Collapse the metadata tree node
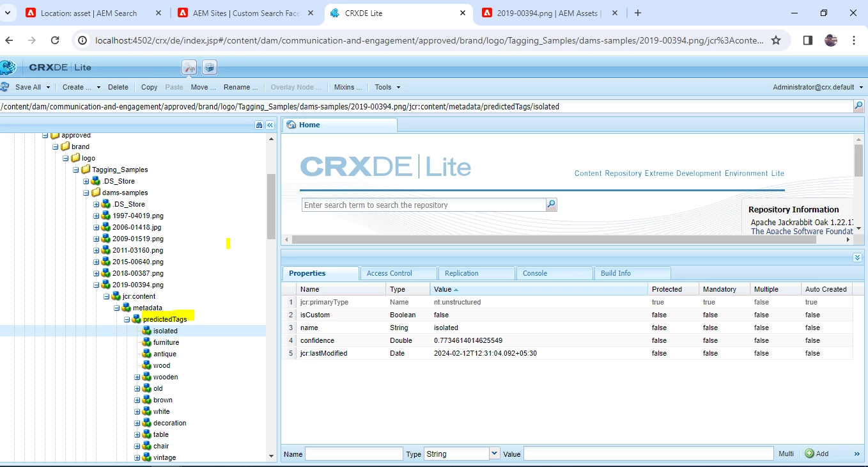868x467 pixels. [116, 308]
